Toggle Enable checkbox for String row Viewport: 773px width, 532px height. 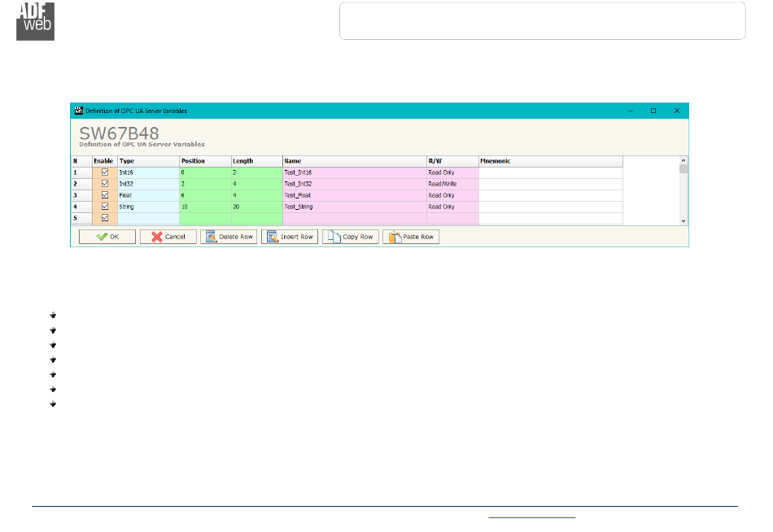click(104, 207)
